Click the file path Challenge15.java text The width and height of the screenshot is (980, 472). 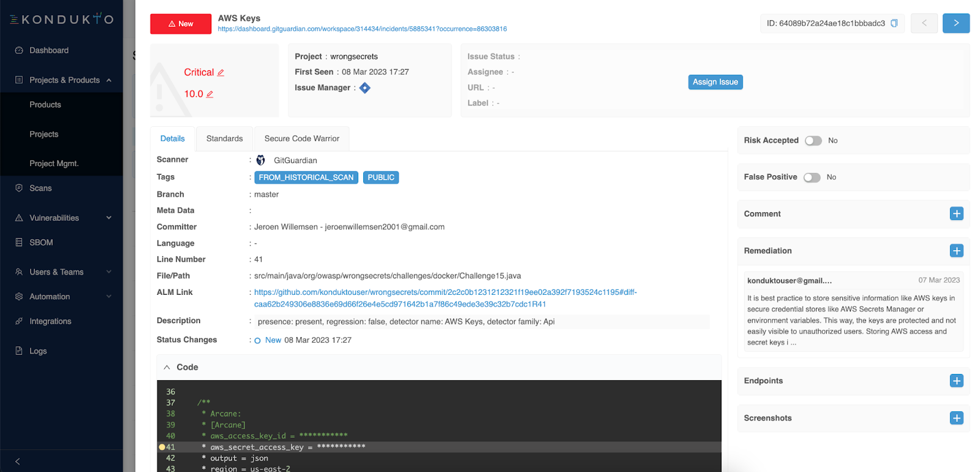point(388,276)
